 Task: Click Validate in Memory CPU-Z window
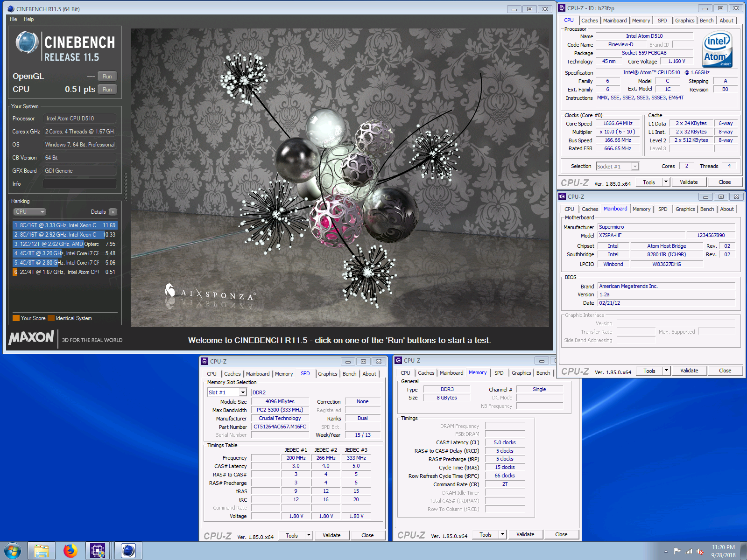coord(525,534)
